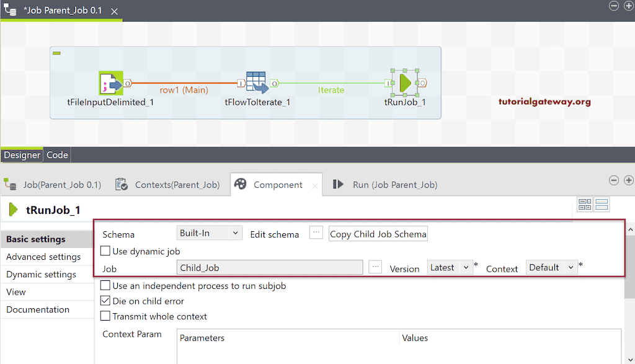
Task: Collapse panel with the minus icon
Action: 613,180
